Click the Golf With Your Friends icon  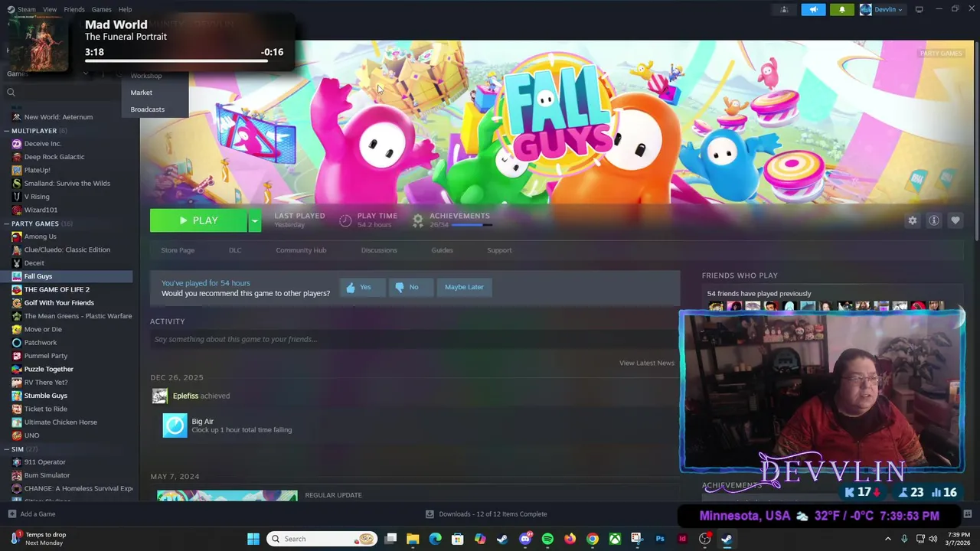pyautogui.click(x=17, y=302)
